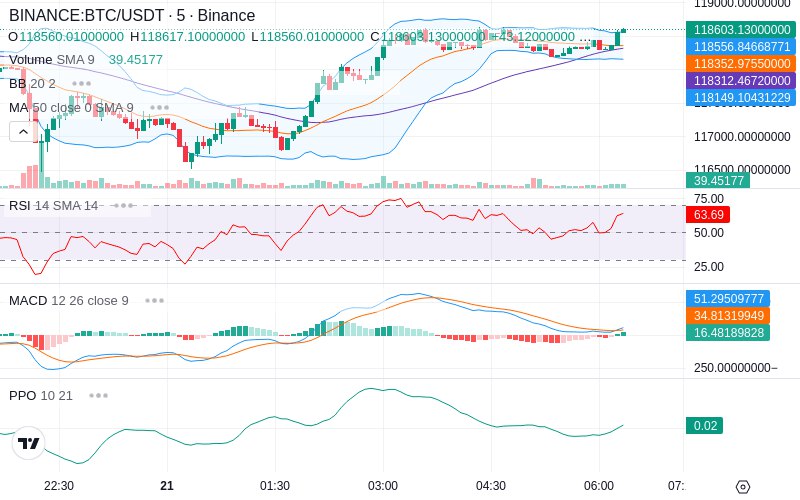Click the 06:00 time axis label
This screenshot has width=800, height=500.
598,486
